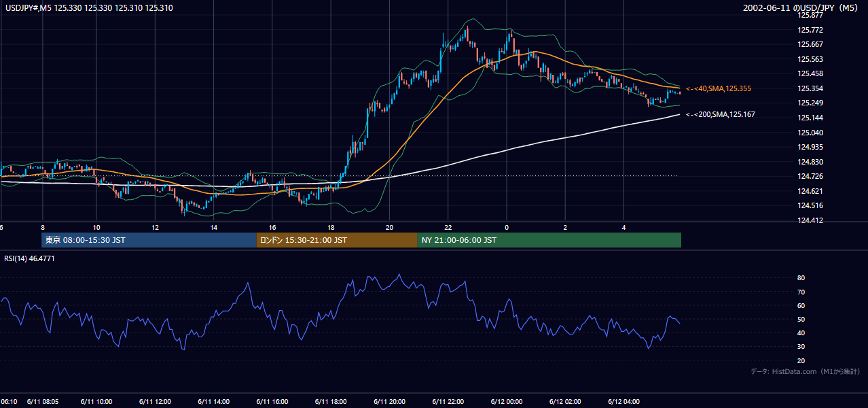
Task: Click price axis value 124.412
Action: click(811, 220)
